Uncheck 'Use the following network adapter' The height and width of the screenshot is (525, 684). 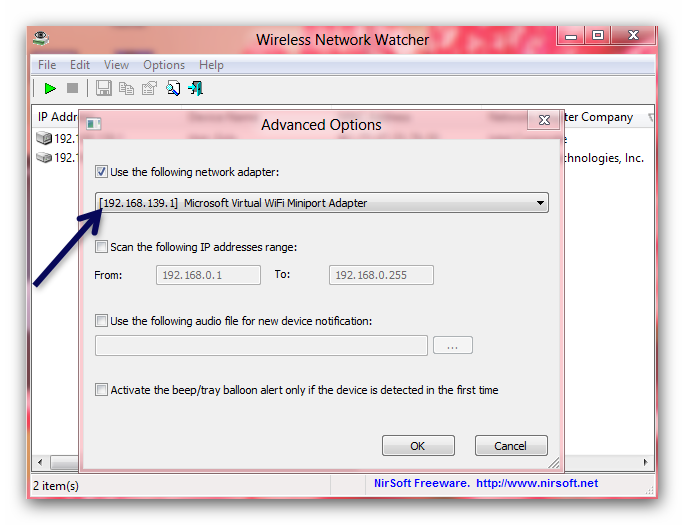coord(102,172)
